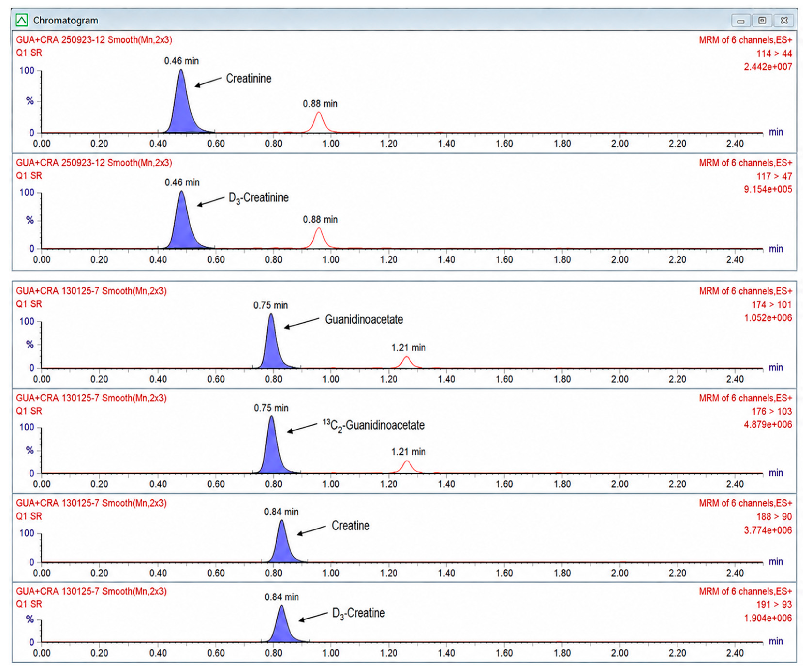Click the 4.879e+006 intensity value
Screen dimensions: 805x672
click(768, 424)
